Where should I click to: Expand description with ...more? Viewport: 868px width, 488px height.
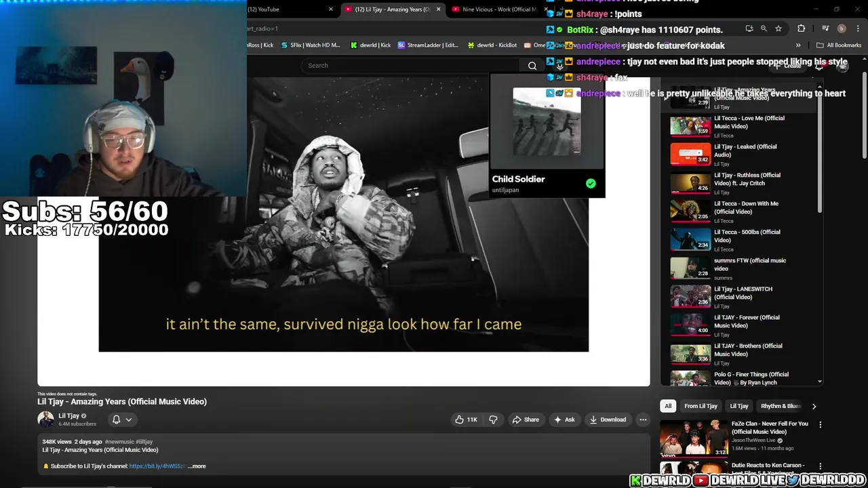tap(197, 466)
